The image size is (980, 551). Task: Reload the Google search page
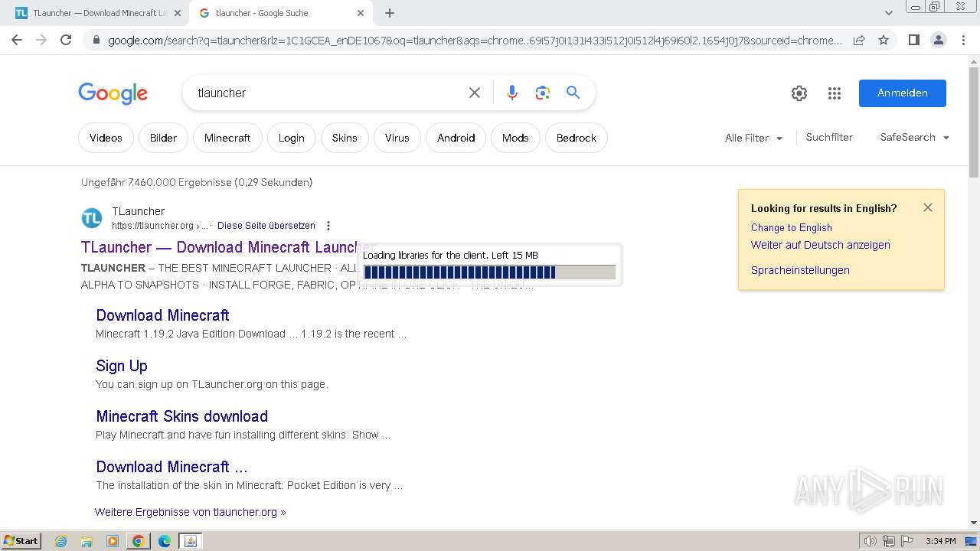pos(66,40)
